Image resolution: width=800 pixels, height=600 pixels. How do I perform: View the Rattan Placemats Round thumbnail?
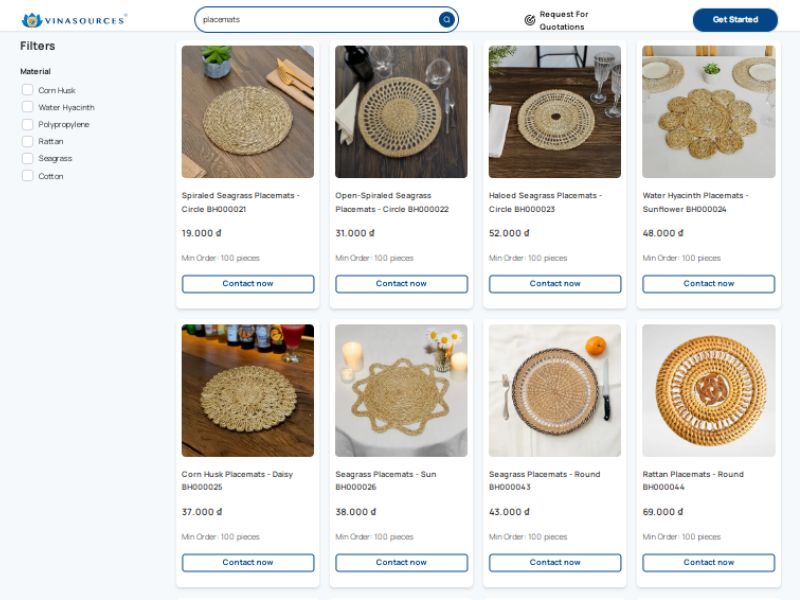point(708,390)
